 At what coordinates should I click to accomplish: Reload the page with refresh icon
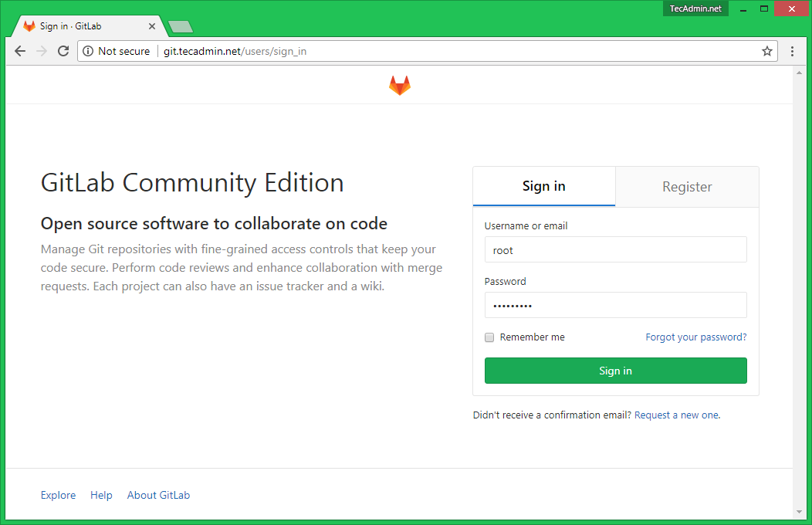(63, 51)
